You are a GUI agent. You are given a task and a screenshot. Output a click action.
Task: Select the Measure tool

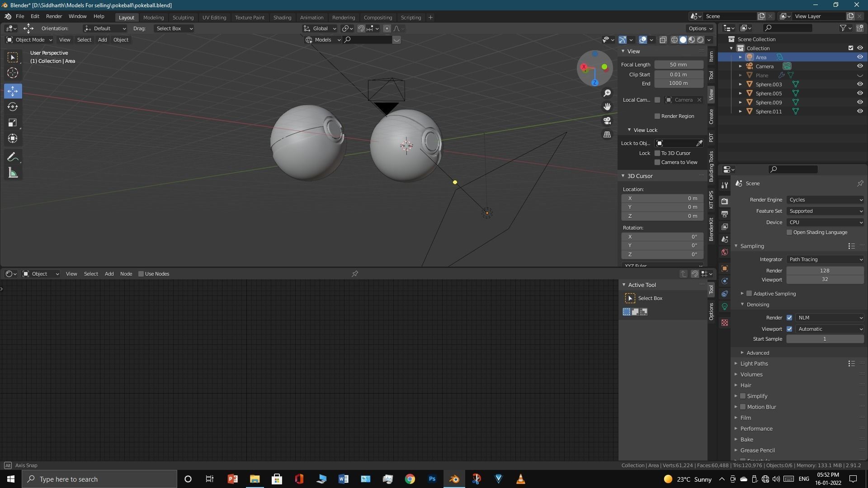pyautogui.click(x=13, y=173)
